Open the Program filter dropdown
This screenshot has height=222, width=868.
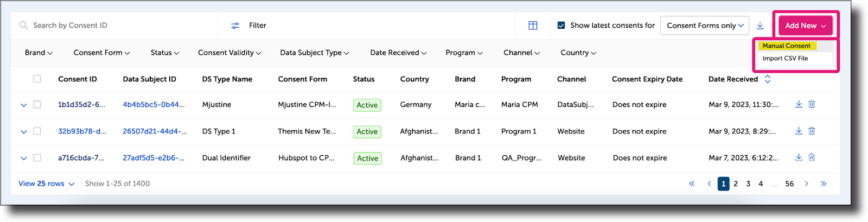point(464,53)
